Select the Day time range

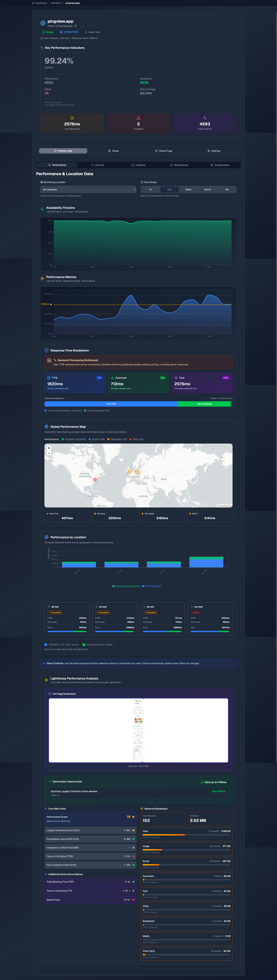[169, 189]
